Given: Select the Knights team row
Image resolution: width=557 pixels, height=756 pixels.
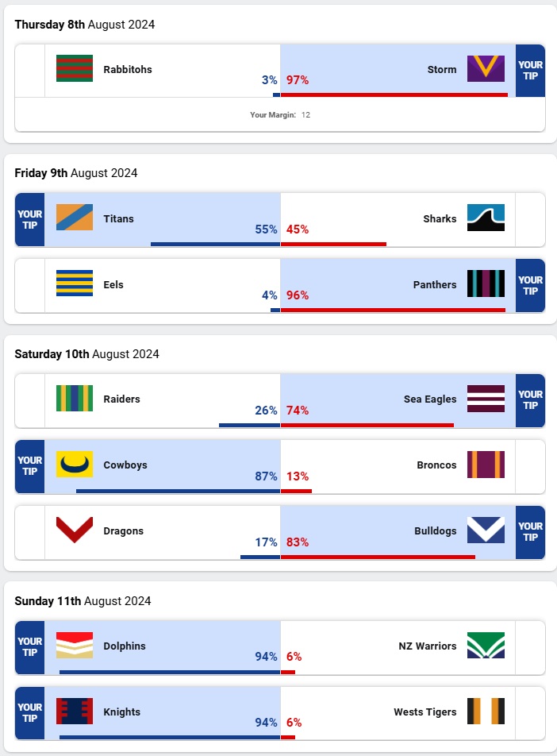Looking at the screenshot, I should (280, 714).
